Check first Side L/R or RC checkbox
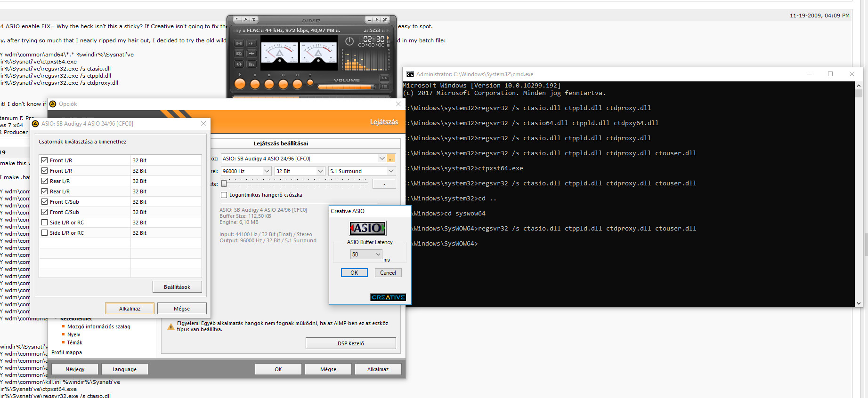The height and width of the screenshot is (398, 868). 44,223
